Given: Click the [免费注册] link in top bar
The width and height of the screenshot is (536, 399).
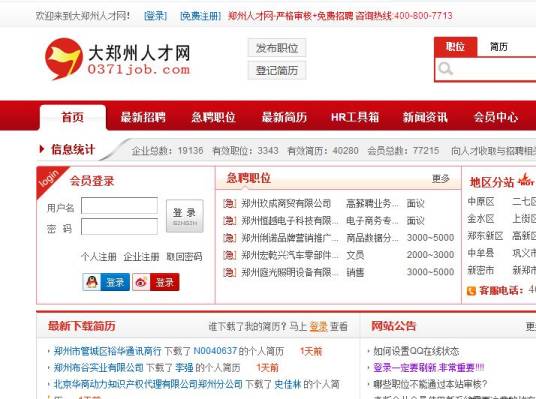Looking at the screenshot, I should pos(201,16).
